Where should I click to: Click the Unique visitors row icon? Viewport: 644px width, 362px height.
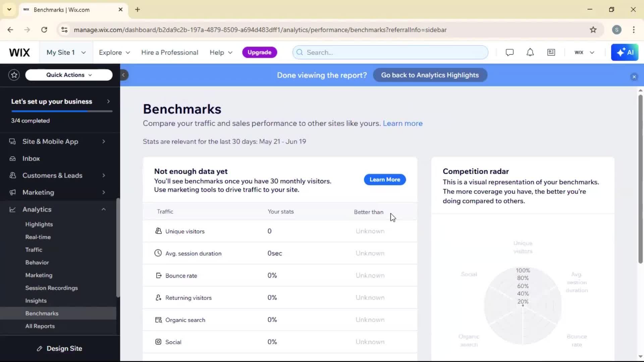tap(158, 231)
